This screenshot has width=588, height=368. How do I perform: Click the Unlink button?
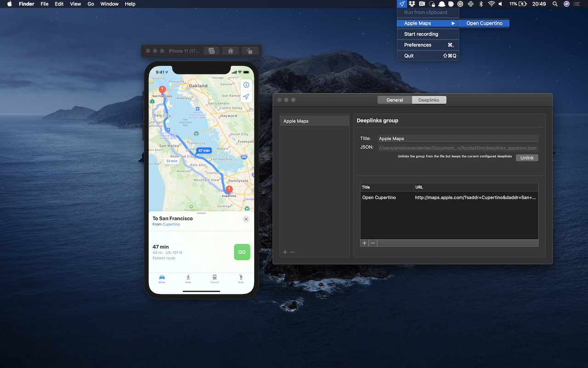pos(527,158)
